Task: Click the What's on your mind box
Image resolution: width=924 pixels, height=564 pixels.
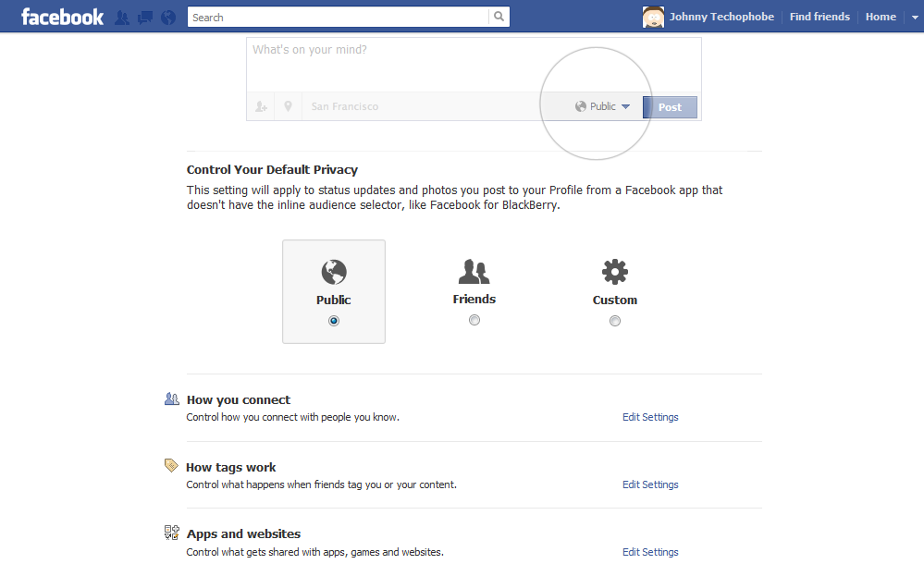Action: (474, 65)
